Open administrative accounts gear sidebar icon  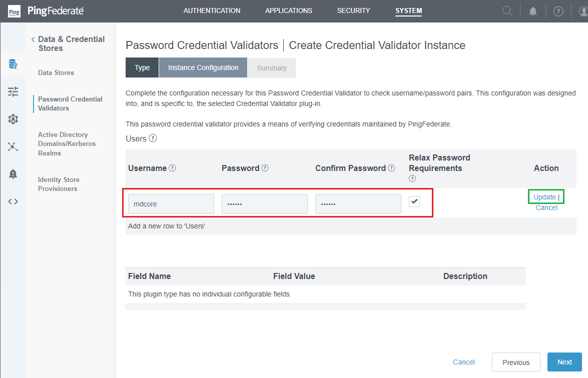point(13,119)
